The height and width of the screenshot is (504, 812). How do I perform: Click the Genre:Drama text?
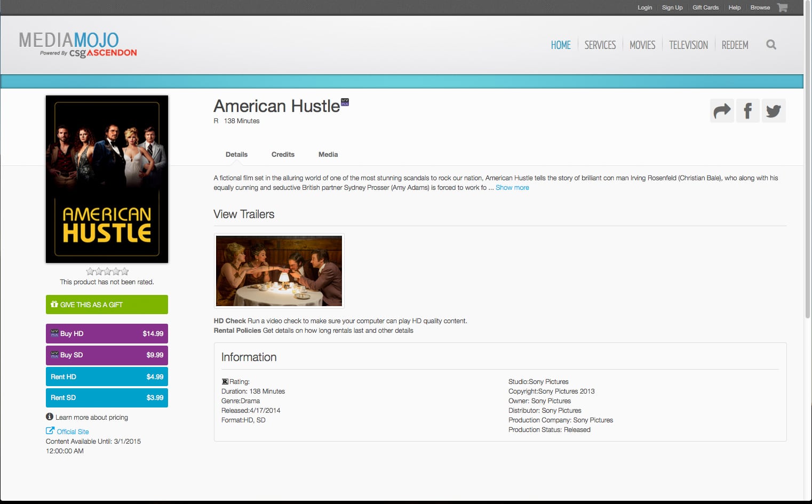[241, 401]
